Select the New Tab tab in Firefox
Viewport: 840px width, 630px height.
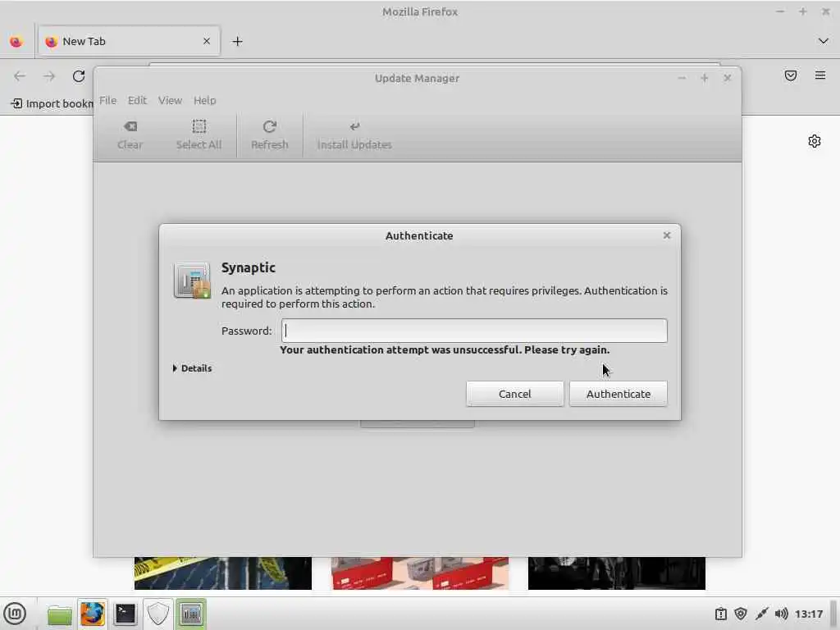[129, 41]
